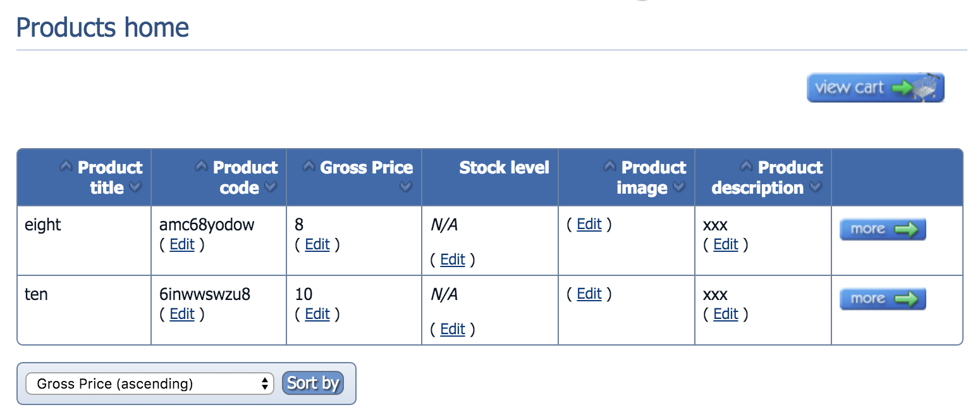Edit product image for product ten
This screenshot has width=980, height=419.
click(x=589, y=294)
